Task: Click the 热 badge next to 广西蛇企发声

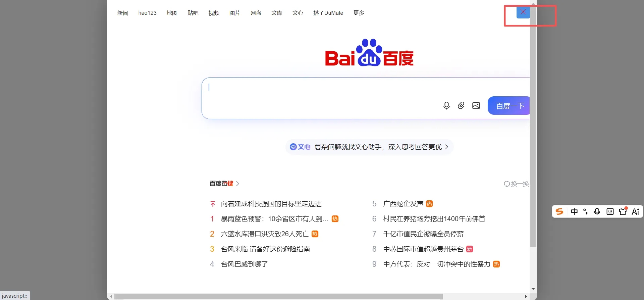Action: tap(429, 204)
